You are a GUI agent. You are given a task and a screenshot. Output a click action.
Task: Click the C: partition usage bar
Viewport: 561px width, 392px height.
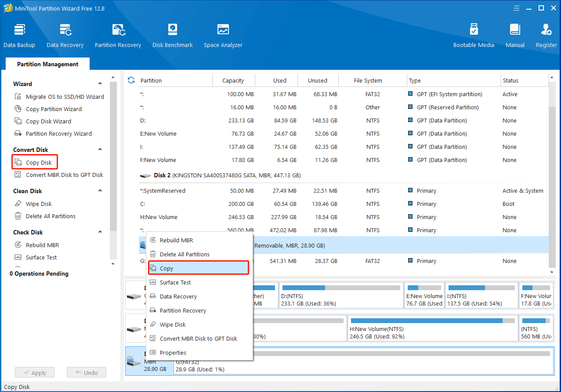pyautogui.click(x=299, y=321)
